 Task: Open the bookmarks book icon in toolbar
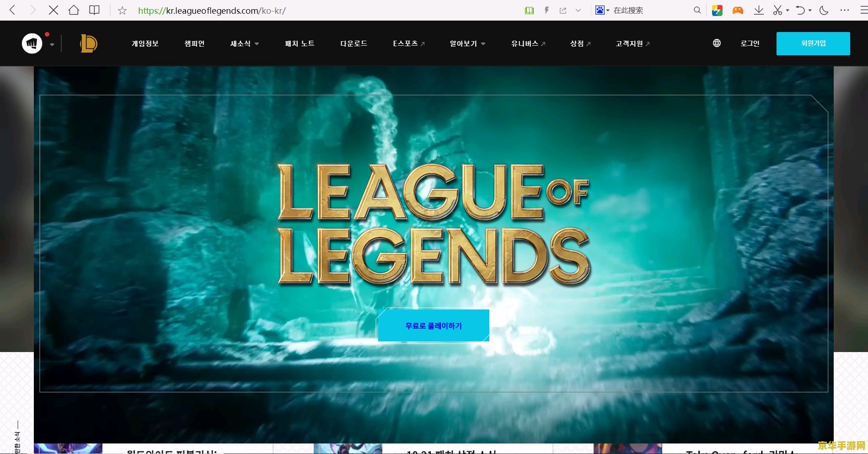tap(94, 10)
